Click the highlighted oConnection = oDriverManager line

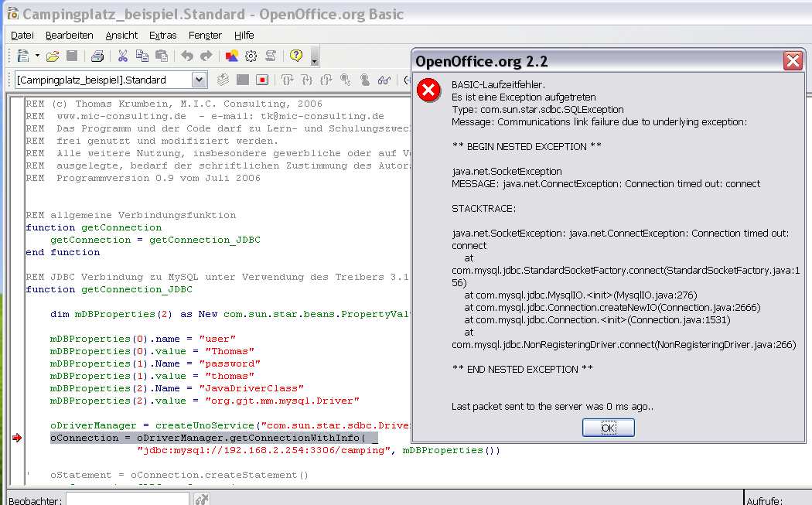[214, 438]
